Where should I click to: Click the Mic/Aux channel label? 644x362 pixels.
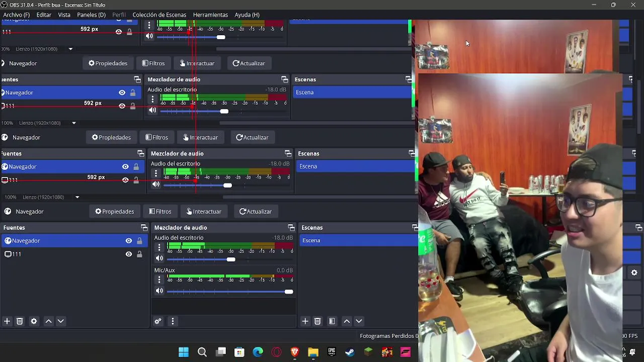pos(165,270)
